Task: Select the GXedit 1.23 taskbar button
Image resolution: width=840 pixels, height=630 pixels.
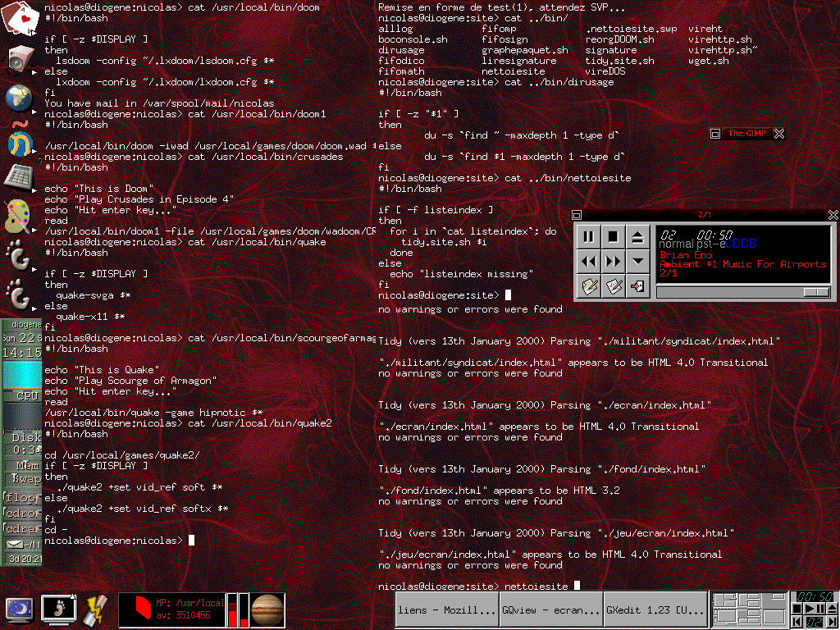Action: 655,610
